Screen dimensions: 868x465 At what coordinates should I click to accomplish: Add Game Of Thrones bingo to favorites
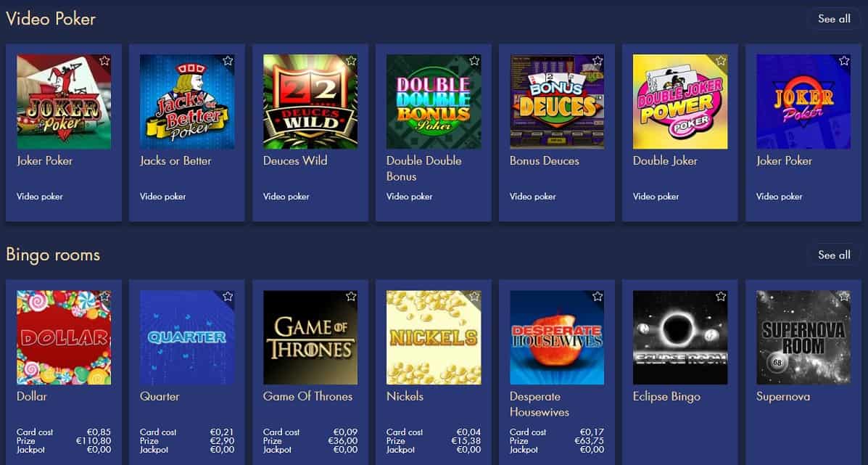351,297
